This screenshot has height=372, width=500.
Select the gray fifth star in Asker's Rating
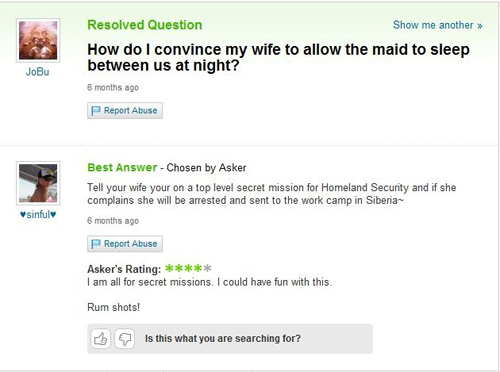(207, 268)
